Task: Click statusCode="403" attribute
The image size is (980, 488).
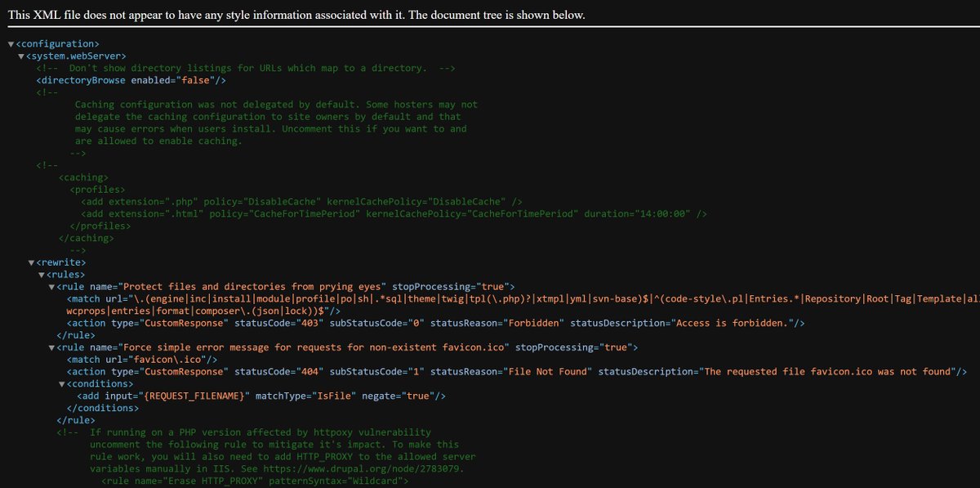Action: pyautogui.click(x=278, y=324)
